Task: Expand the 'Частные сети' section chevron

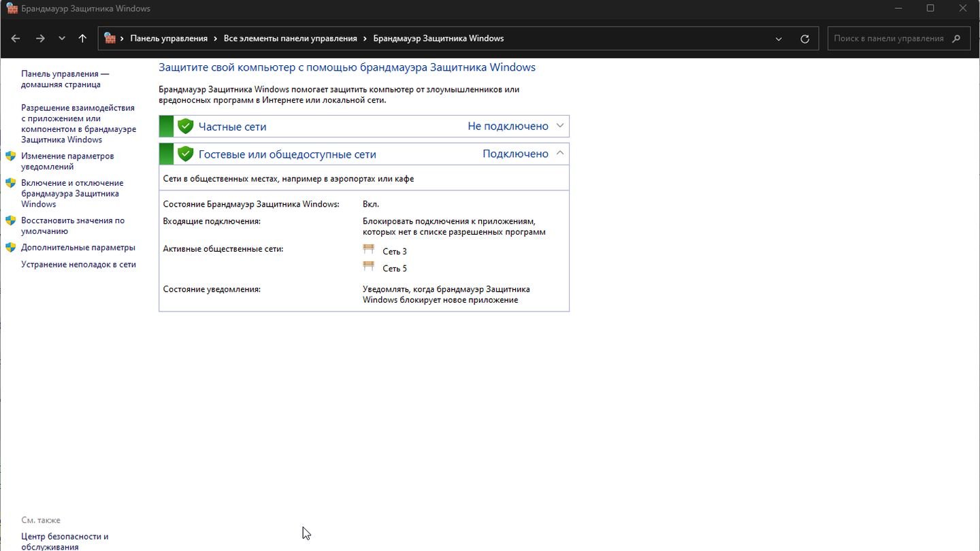Action: pos(560,126)
